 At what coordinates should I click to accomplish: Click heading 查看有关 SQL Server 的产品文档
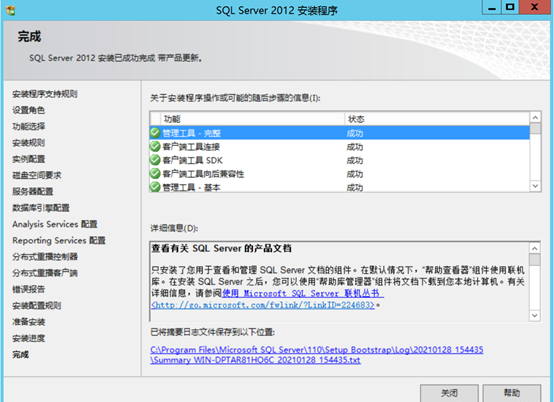222,248
